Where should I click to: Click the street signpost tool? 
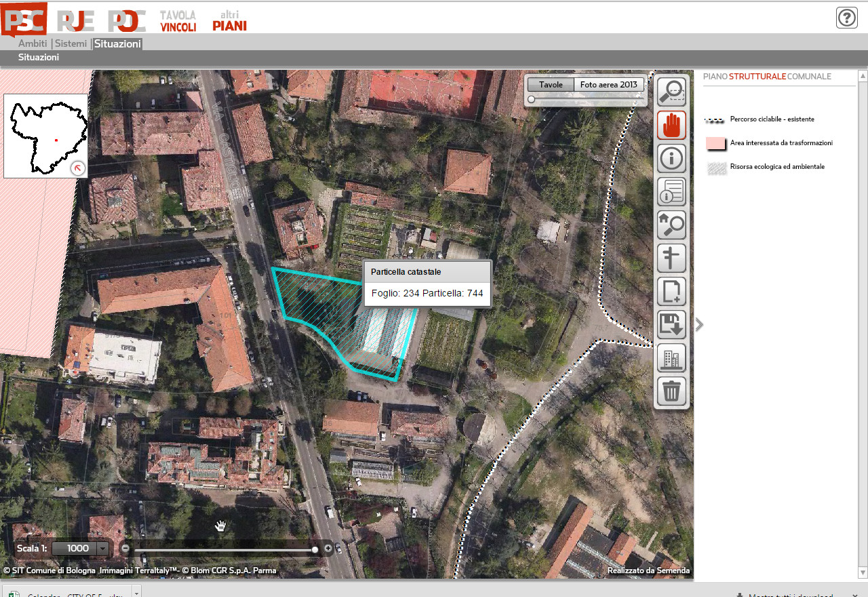(x=671, y=258)
